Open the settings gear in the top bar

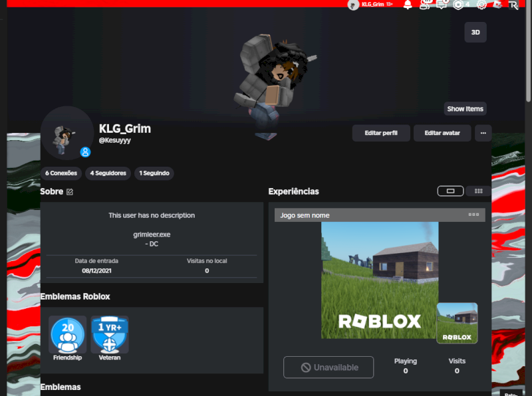point(481,5)
